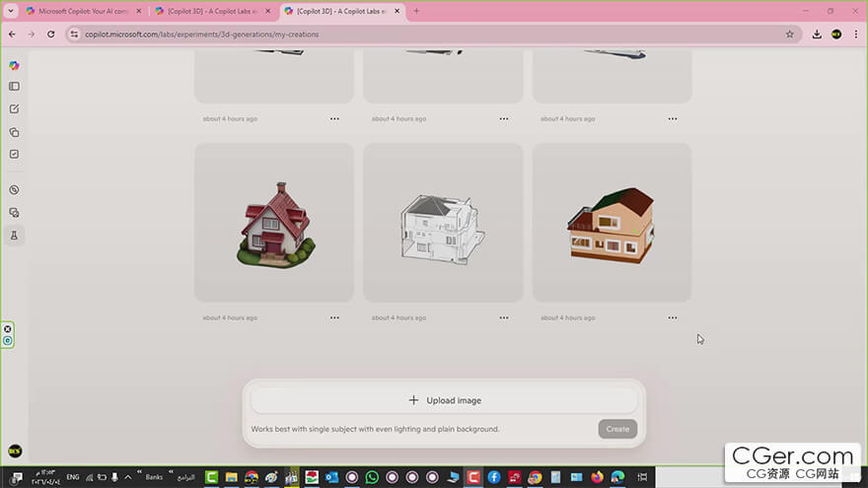View site information icon in the address bar
This screenshot has width=868, height=488.
pos(74,35)
